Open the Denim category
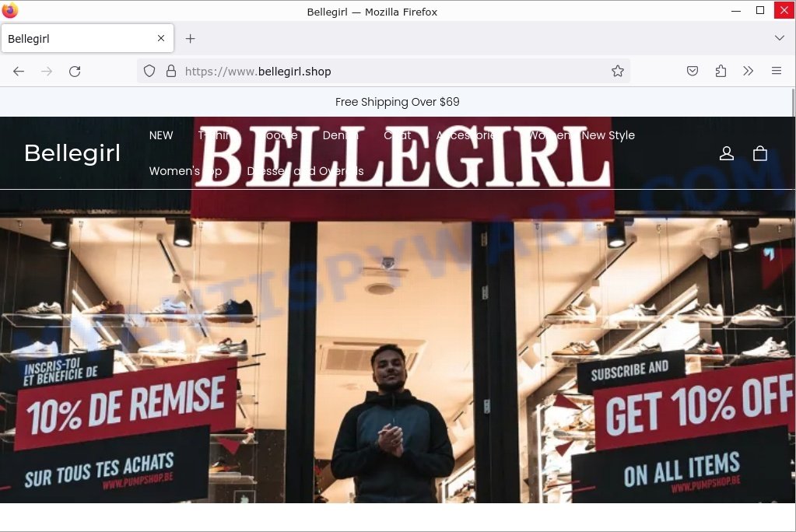Image resolution: width=796 pixels, height=532 pixels. pos(340,135)
